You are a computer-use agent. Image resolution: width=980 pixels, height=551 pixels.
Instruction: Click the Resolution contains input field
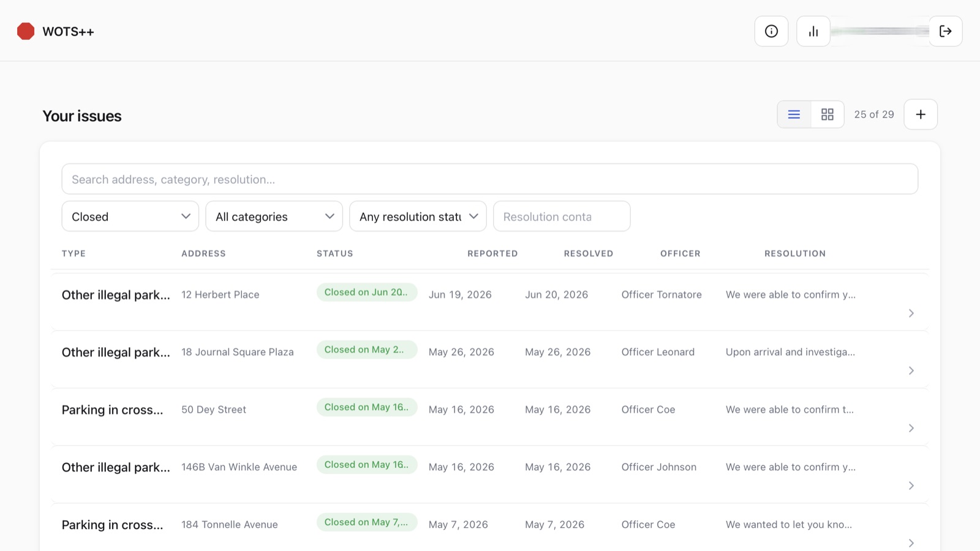pos(562,217)
